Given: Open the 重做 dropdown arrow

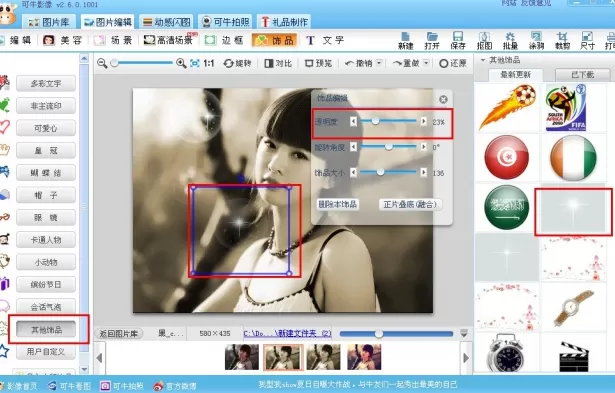Looking at the screenshot, I should coord(426,63).
